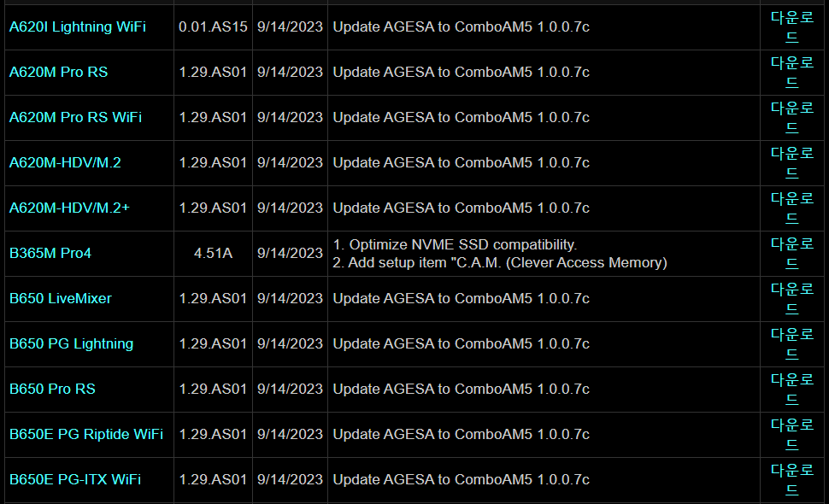Click AGESA update description in B650 PG Lightning row
Viewport: 829px width, 504px height.
461,344
